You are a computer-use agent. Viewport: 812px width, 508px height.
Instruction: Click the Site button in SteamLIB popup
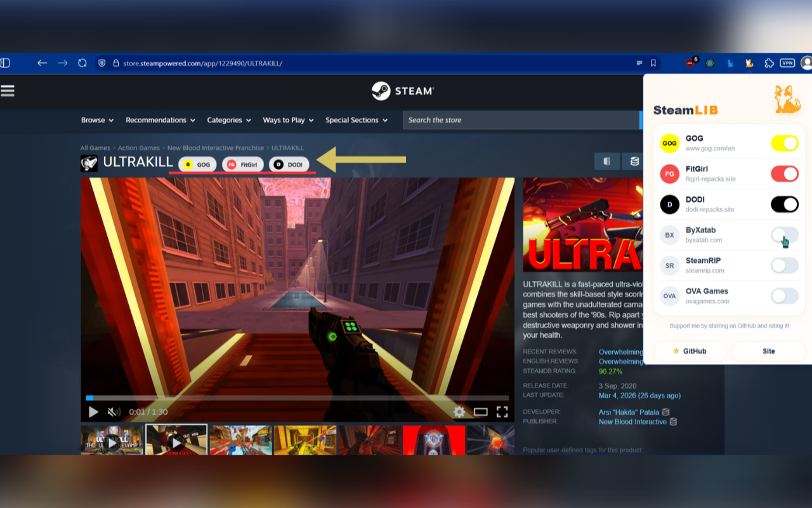click(x=768, y=351)
